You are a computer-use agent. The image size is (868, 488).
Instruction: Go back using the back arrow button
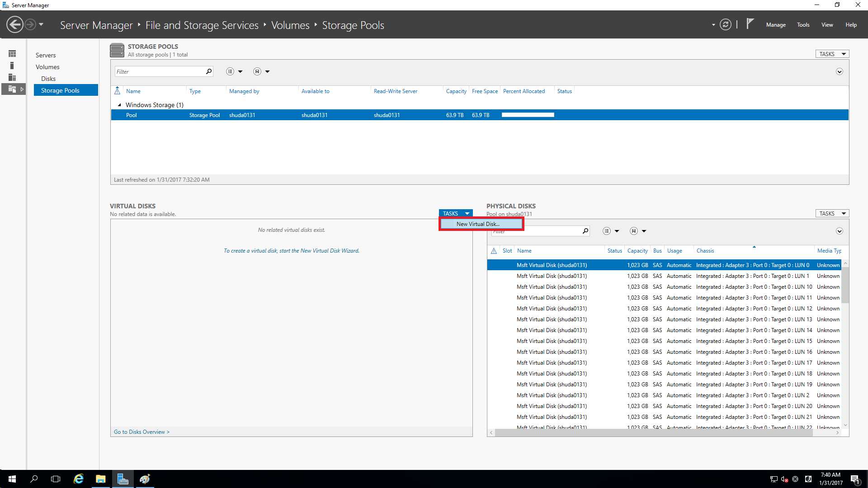point(15,24)
